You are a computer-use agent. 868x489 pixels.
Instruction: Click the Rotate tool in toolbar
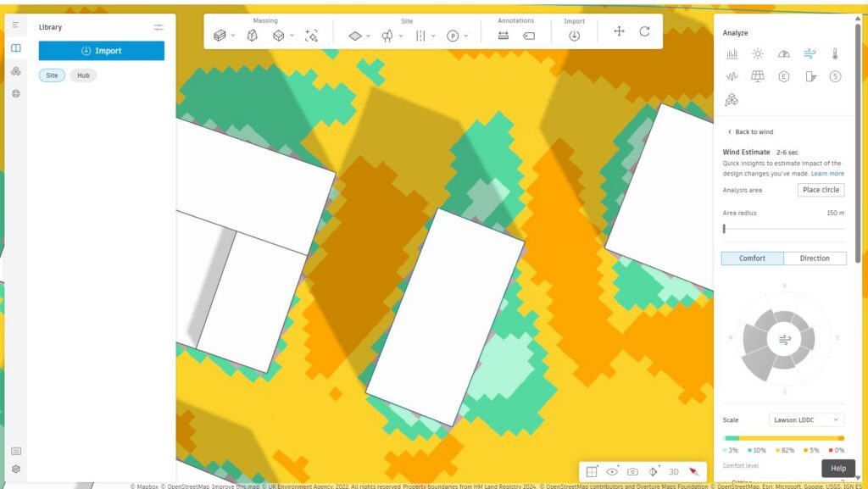point(644,31)
